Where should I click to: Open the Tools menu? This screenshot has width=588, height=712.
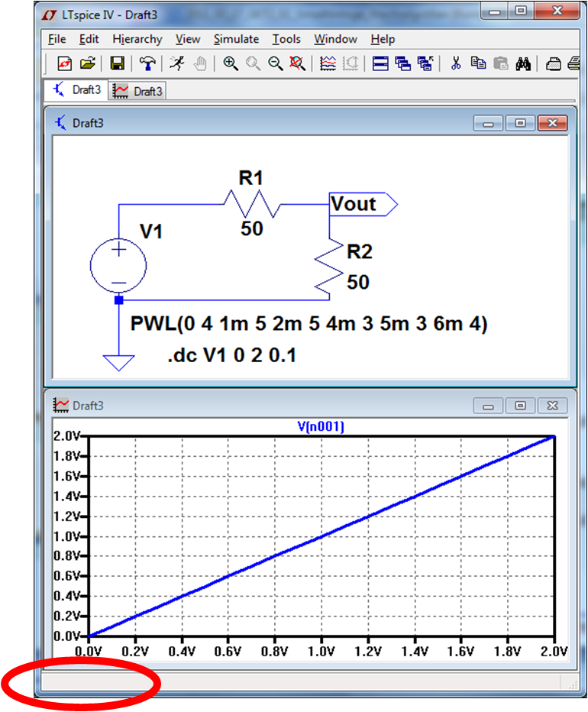click(286, 39)
